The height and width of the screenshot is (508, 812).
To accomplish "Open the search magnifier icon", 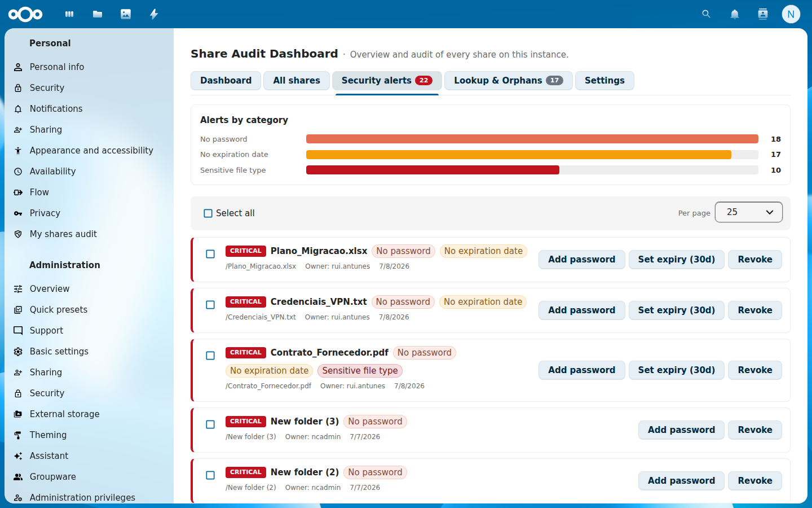I will pyautogui.click(x=706, y=14).
